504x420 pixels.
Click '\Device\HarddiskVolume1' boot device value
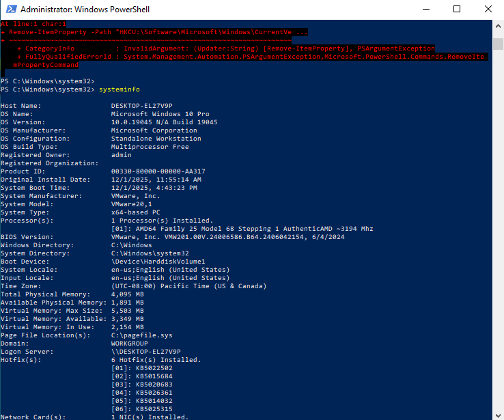tap(158, 262)
